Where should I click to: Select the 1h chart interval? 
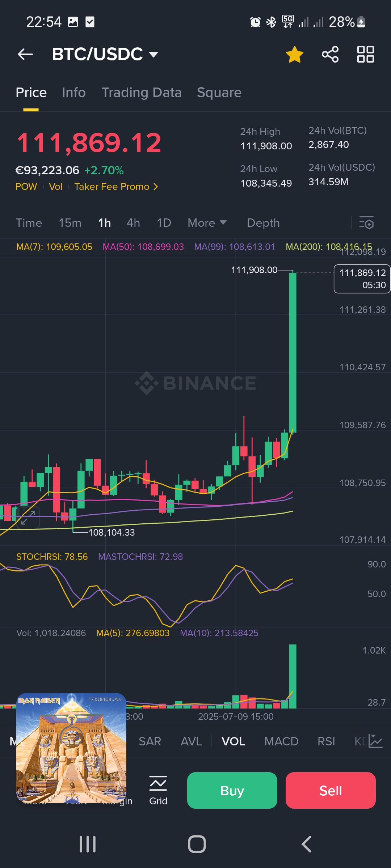point(104,223)
